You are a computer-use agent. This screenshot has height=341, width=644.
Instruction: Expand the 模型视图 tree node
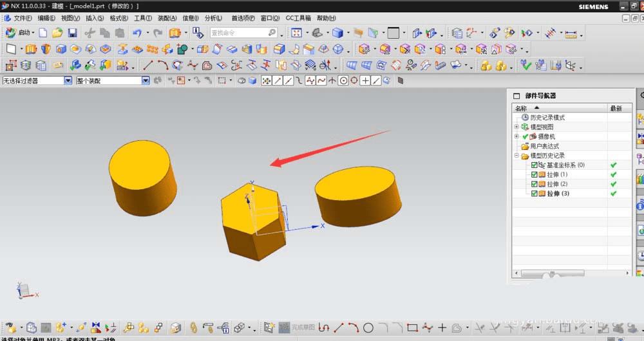tap(516, 127)
